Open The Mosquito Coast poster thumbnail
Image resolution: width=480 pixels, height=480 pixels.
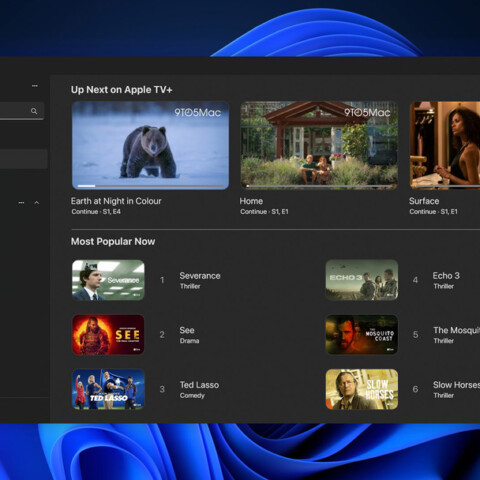tap(362, 335)
